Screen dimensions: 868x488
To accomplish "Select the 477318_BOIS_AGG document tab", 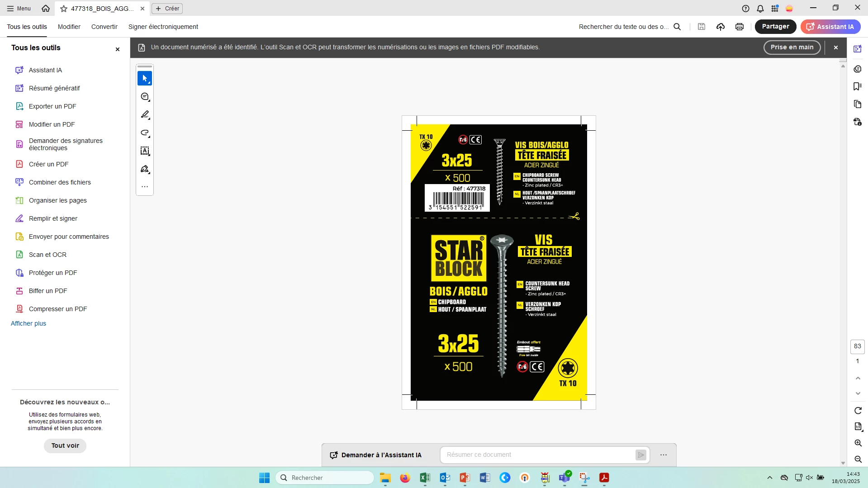I will 102,9.
